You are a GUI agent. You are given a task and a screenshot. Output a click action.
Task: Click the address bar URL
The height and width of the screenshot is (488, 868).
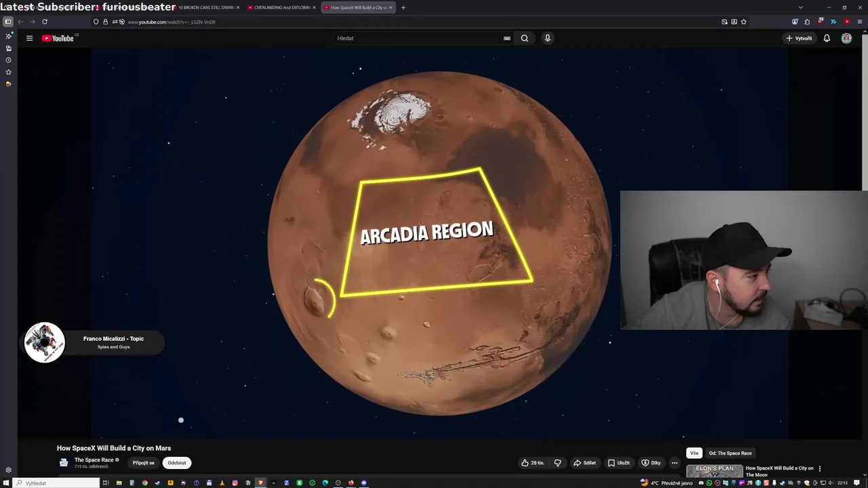coord(172,22)
